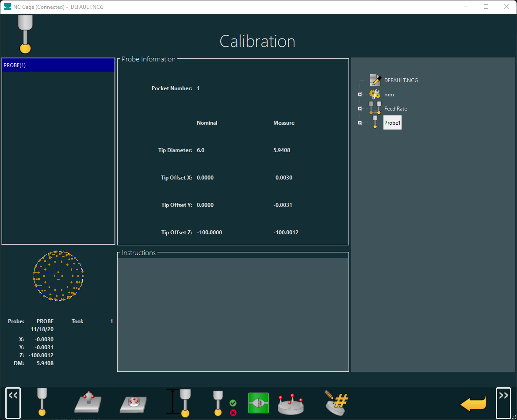Toggle the green connection plug icon
Screen dimensions: 517x420
(258, 403)
